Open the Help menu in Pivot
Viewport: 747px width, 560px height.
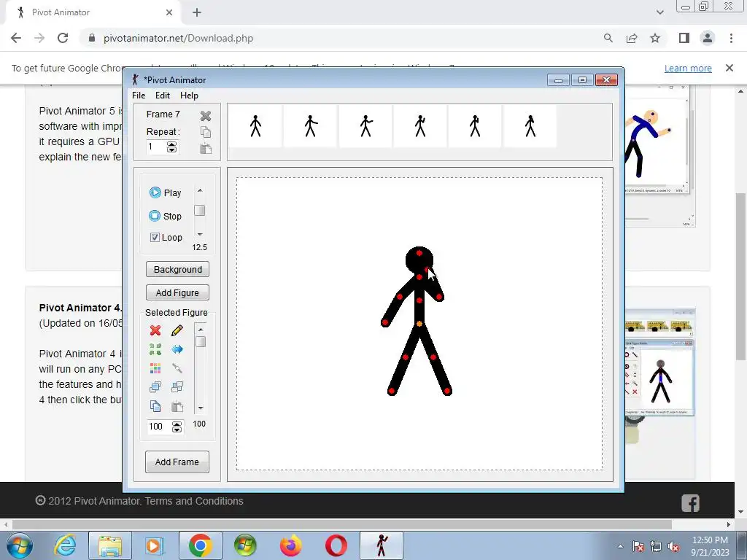click(x=189, y=96)
